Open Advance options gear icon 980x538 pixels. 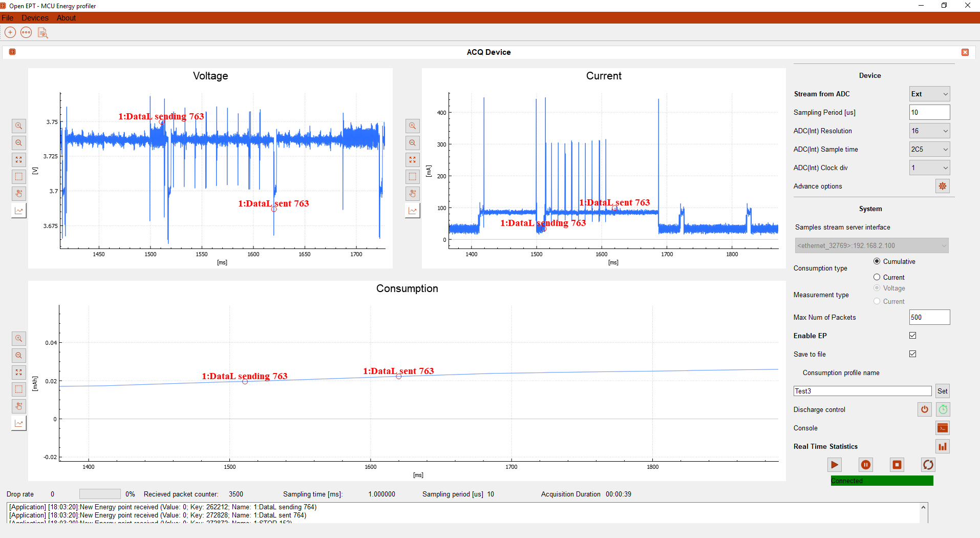(x=942, y=186)
